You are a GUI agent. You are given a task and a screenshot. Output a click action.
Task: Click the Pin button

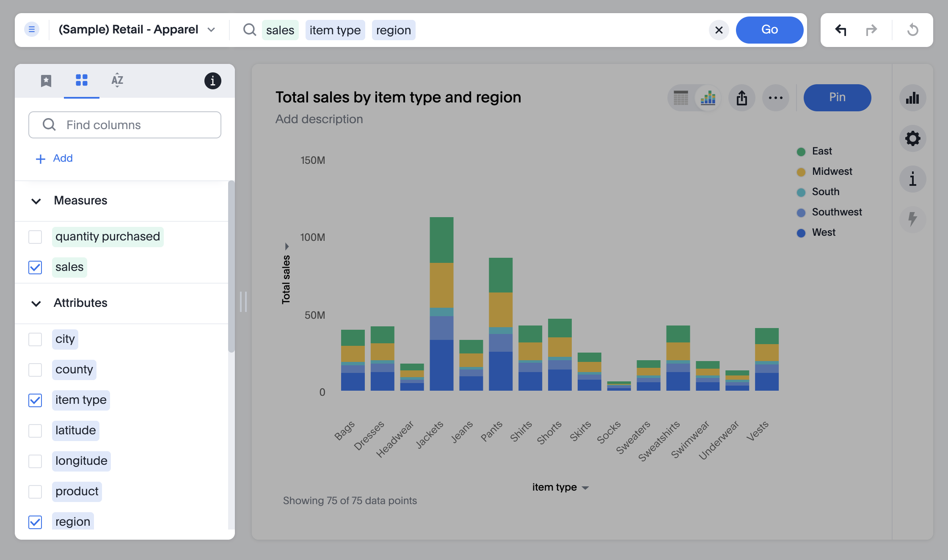838,97
